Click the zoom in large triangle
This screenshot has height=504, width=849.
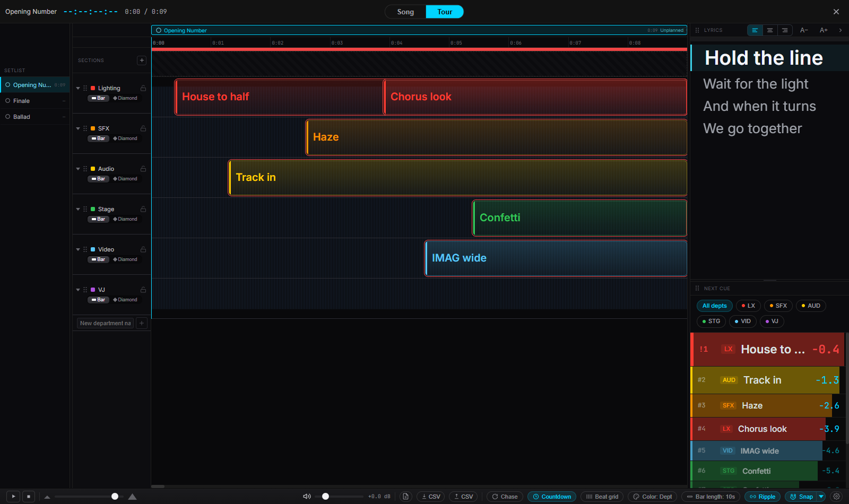(x=133, y=497)
